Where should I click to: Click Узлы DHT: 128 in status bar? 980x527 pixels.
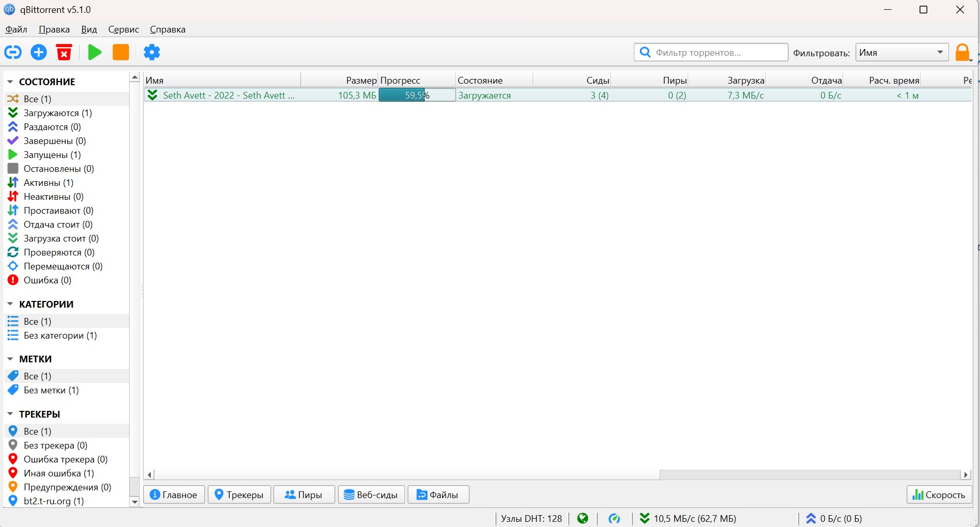coord(531,518)
